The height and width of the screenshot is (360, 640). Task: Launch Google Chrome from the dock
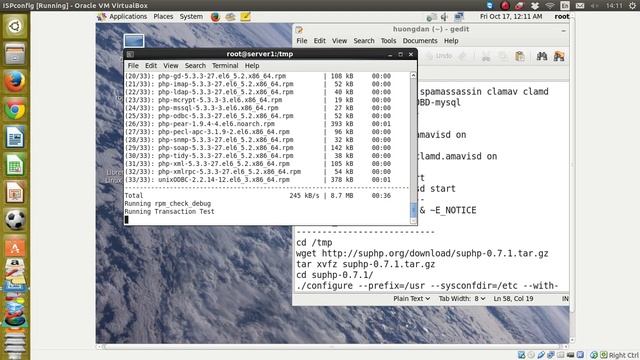coord(15,109)
